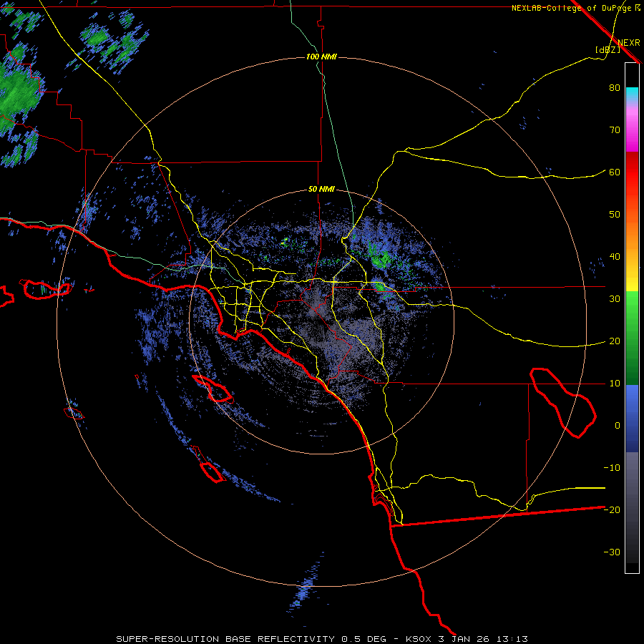Image resolution: width=644 pixels, height=644 pixels.
Task: Click the 70 value on the dBZ scale
Action: [615, 130]
